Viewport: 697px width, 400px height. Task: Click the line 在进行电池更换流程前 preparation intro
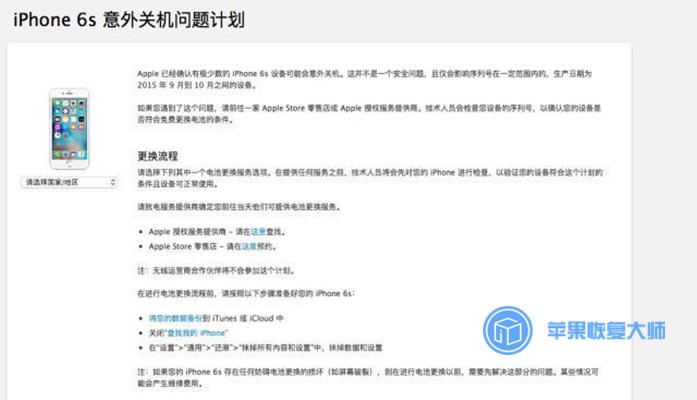(x=246, y=293)
